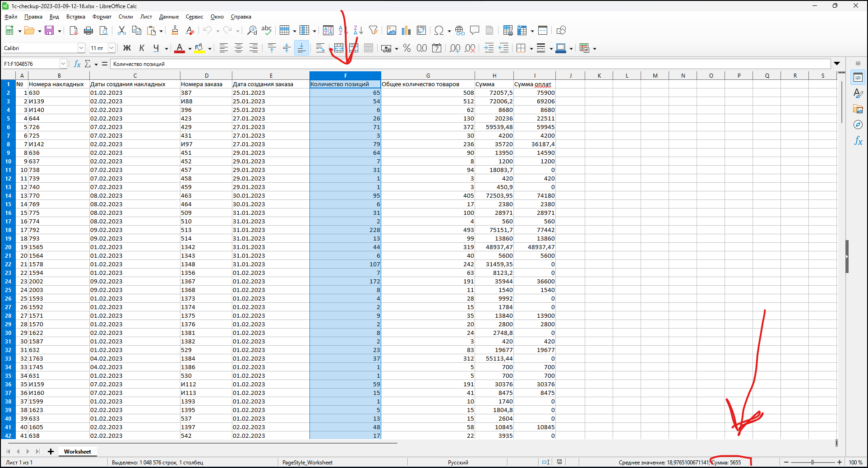The width and height of the screenshot is (868, 468).
Task: Insert a chart
Action: tap(406, 31)
